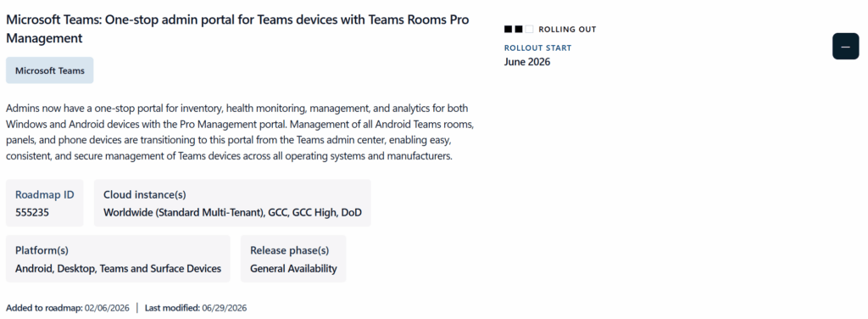This screenshot has height=319, width=868.
Task: Click the ROLLING OUT status text
Action: (x=567, y=30)
